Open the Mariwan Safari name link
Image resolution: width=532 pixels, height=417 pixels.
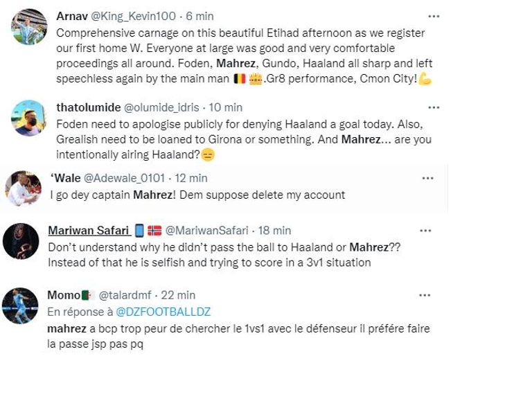click(88, 230)
